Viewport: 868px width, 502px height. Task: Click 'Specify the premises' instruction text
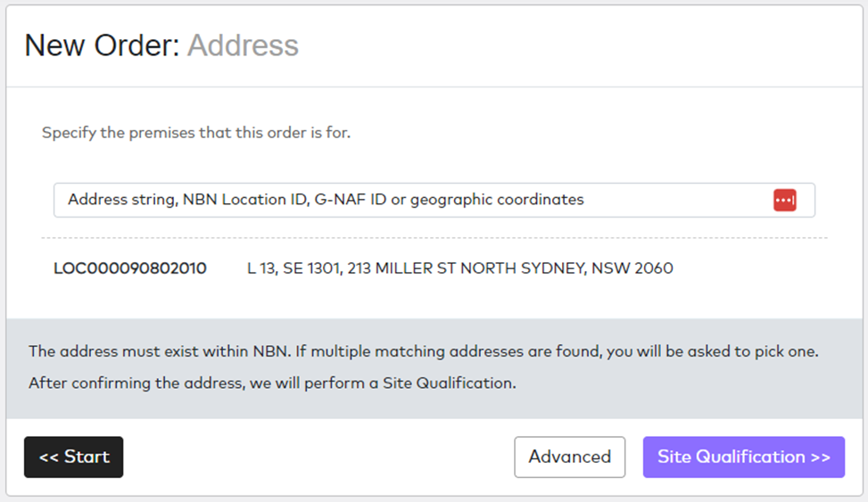pos(196,133)
